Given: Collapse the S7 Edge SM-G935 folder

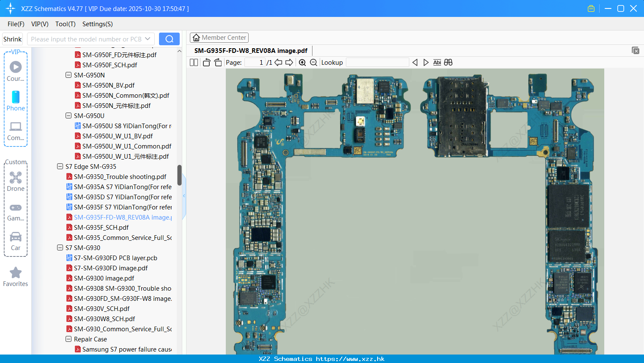Looking at the screenshot, I should 60,166.
